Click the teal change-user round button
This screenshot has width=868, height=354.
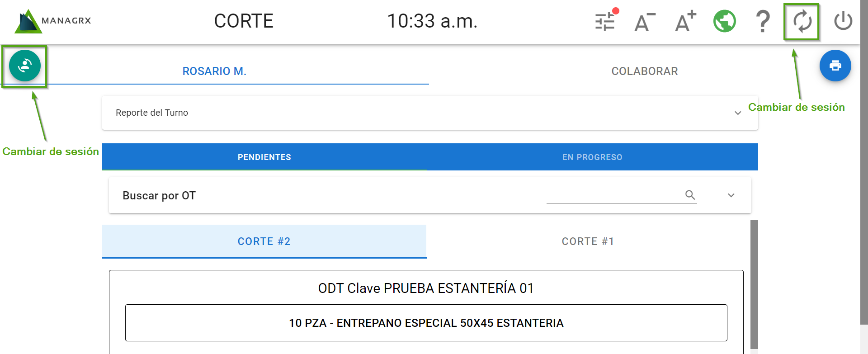25,66
